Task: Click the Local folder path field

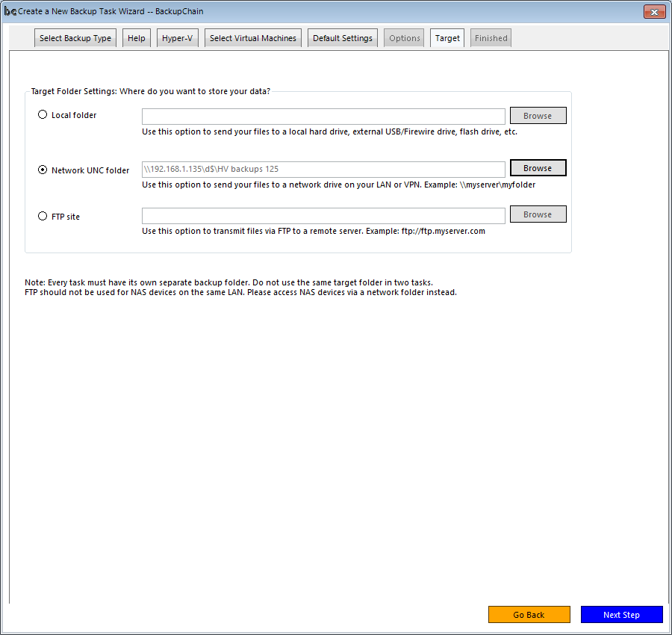Action: tap(323, 116)
